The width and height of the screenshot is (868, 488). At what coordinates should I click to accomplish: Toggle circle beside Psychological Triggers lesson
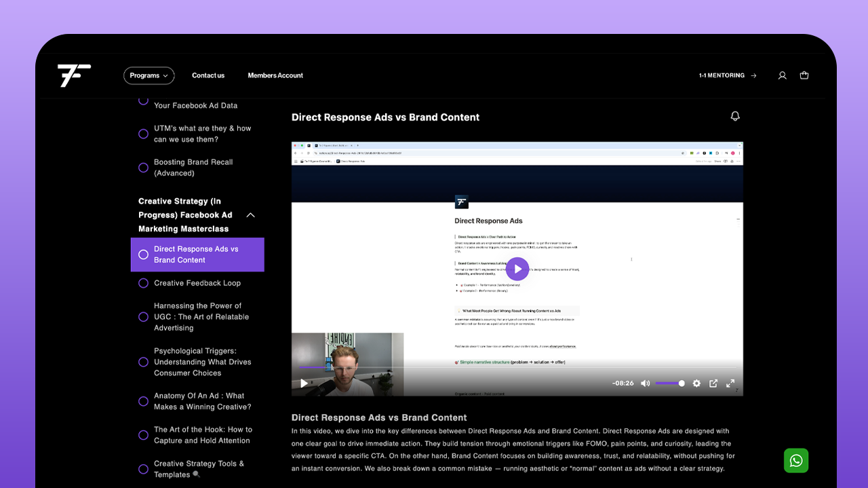coord(143,362)
